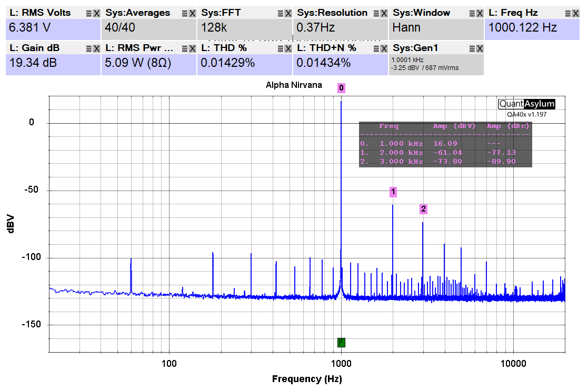Close the L: Gain dB tile
588x390 pixels.
(x=96, y=49)
